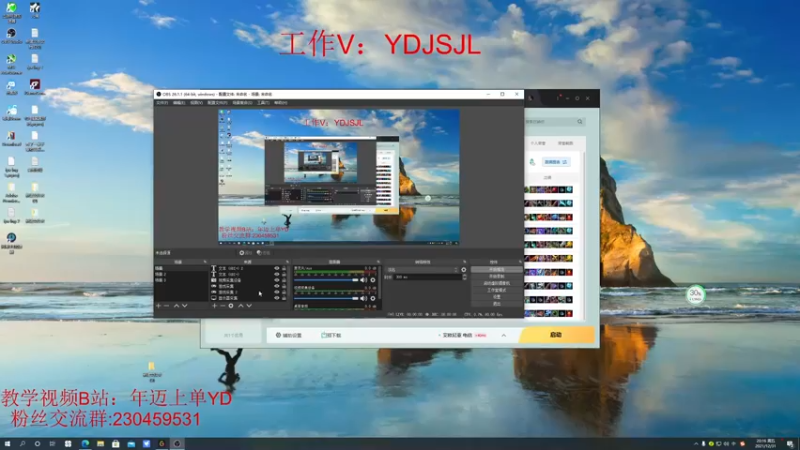Open 辅助设置 settings in background window
The image size is (800, 450).
[x=289, y=335]
